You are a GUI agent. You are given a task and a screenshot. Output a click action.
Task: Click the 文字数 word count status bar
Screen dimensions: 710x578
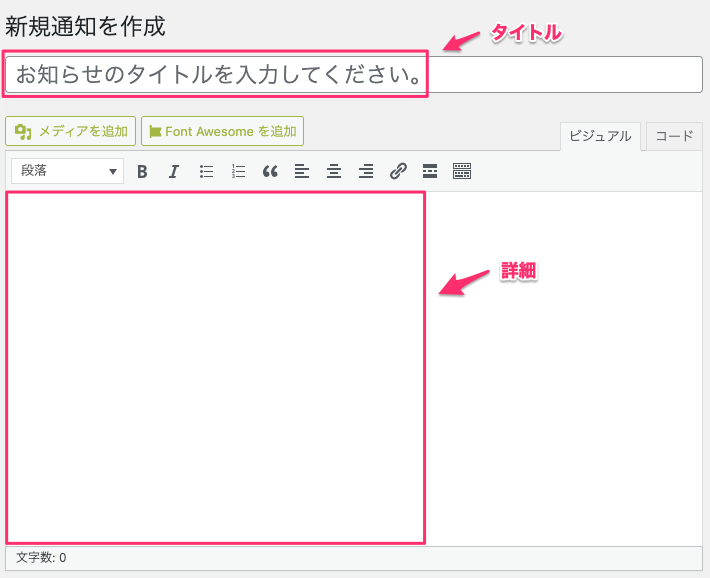coord(41,558)
